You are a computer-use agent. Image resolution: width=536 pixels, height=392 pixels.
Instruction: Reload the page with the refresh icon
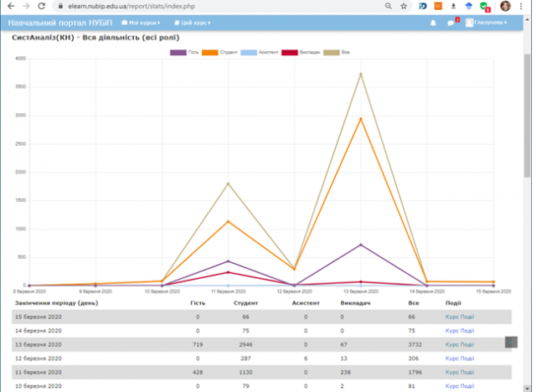41,6
